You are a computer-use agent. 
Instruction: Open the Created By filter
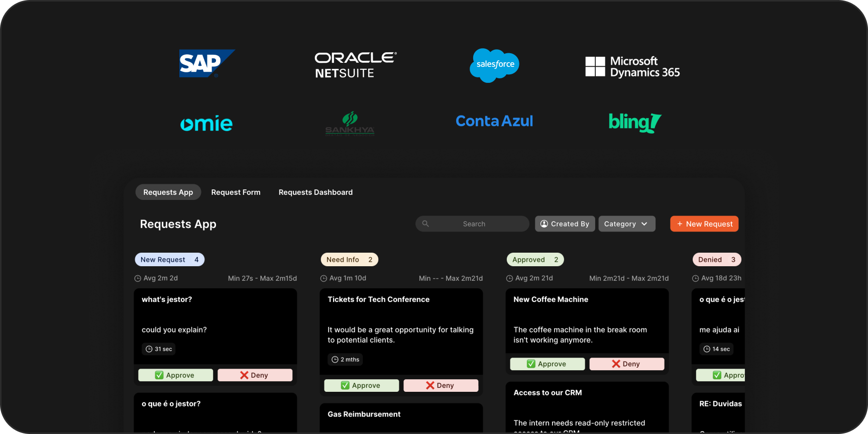click(565, 224)
